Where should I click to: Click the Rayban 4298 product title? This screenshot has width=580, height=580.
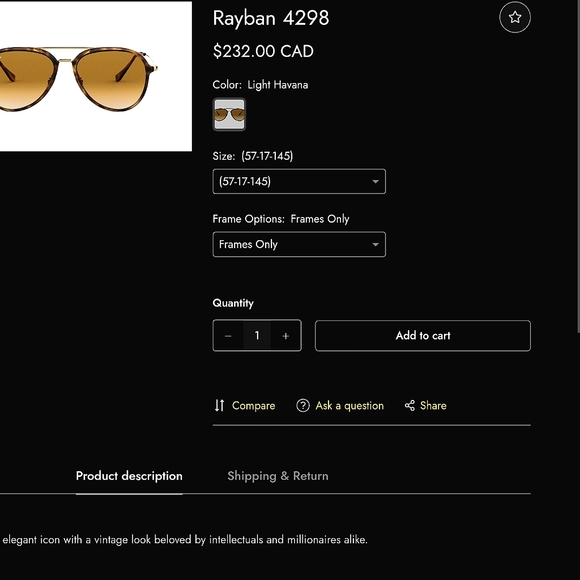click(x=271, y=18)
